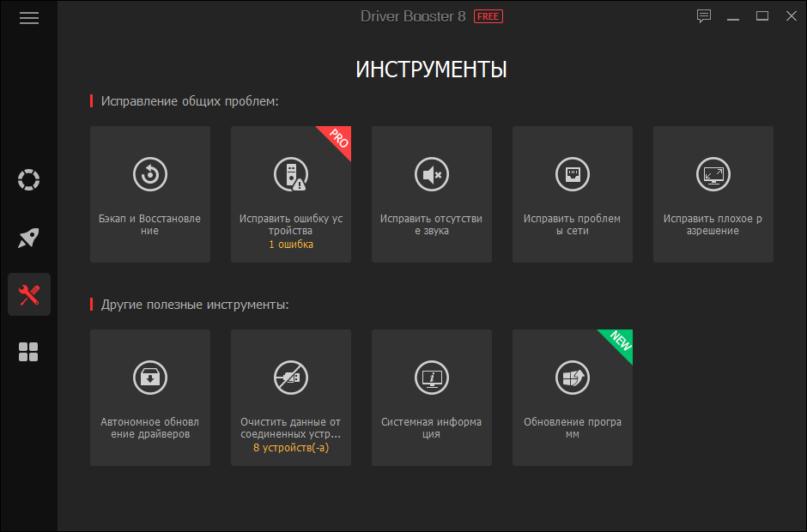The height and width of the screenshot is (532, 807).
Task: Open the Action Center grid icon in sidebar
Action: (28, 352)
